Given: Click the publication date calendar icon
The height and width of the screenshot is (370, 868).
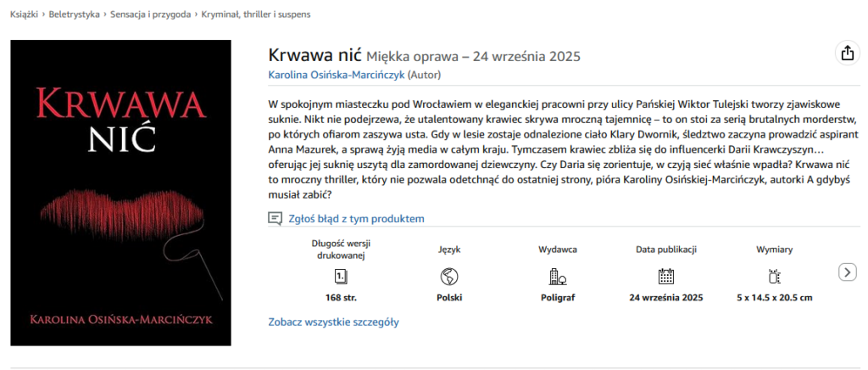Looking at the screenshot, I should pos(666,276).
